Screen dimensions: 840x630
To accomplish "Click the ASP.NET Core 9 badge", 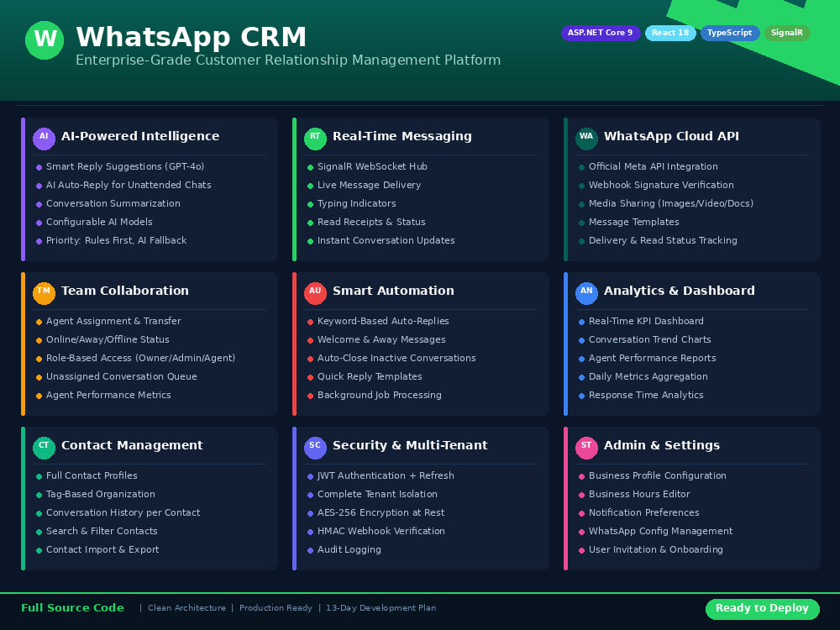I will pos(601,34).
